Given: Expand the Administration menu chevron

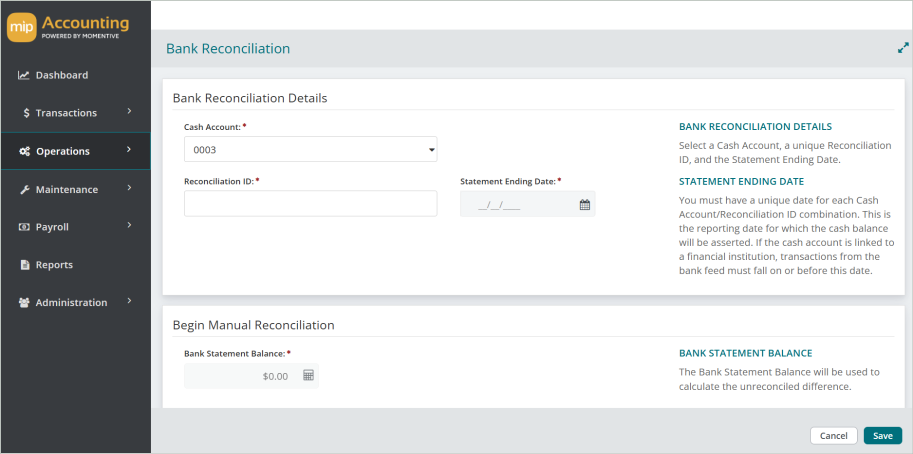Looking at the screenshot, I should (129, 301).
